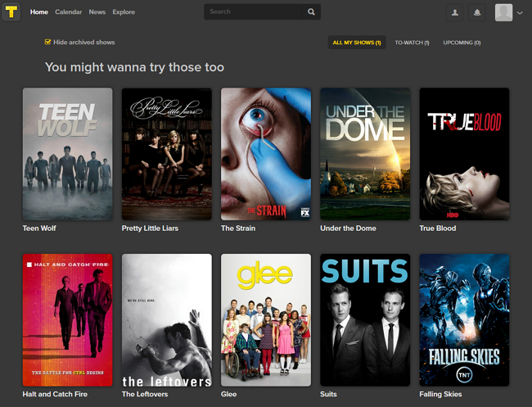Open the notifications bell icon
Image resolution: width=532 pixels, height=407 pixels.
pos(477,12)
